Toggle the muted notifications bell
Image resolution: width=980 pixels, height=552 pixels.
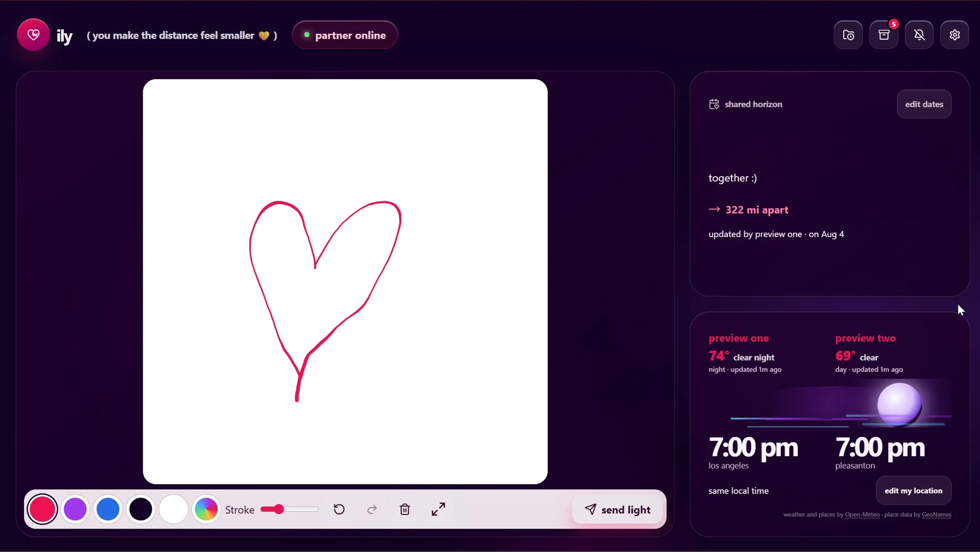pyautogui.click(x=920, y=35)
